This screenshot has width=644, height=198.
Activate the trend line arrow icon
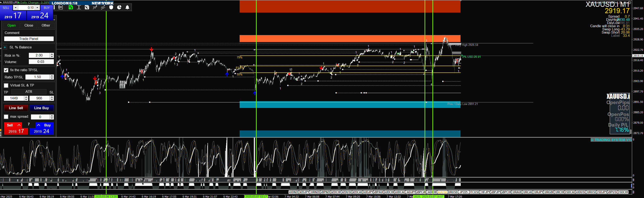coord(95,7)
